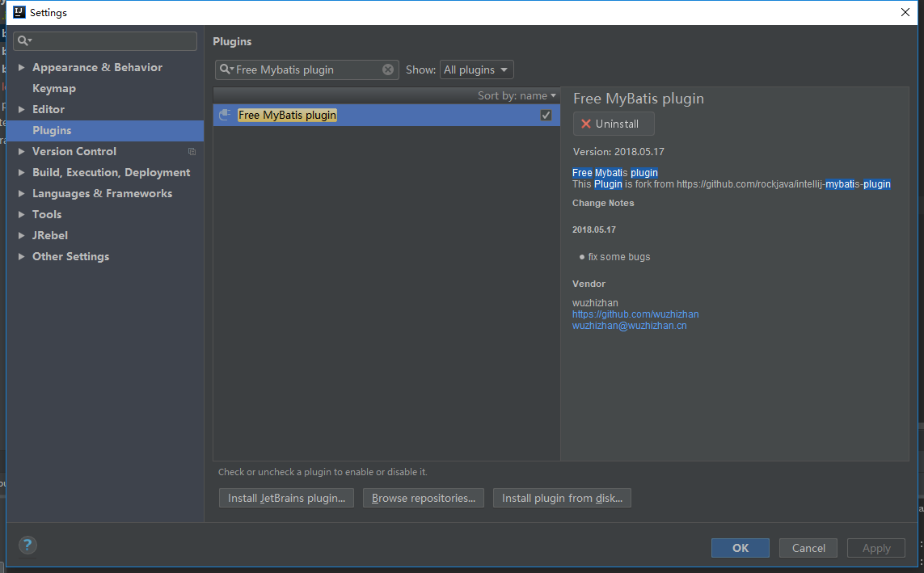Click the Free MyBatis plugin list icon

[225, 115]
